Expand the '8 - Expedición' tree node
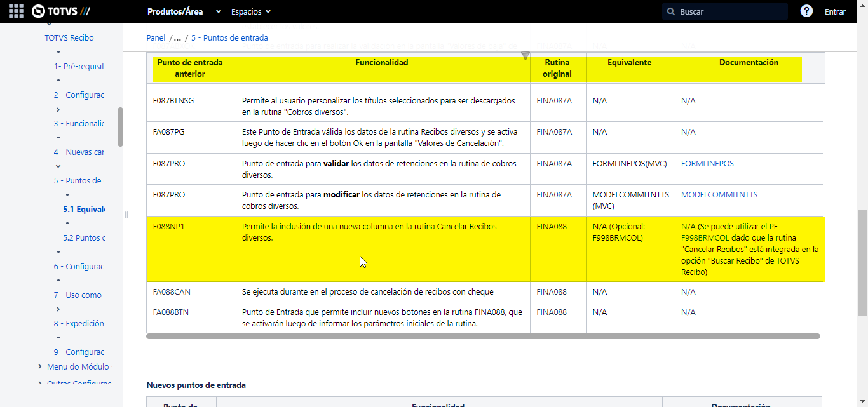This screenshot has height=407, width=868. 58,309
